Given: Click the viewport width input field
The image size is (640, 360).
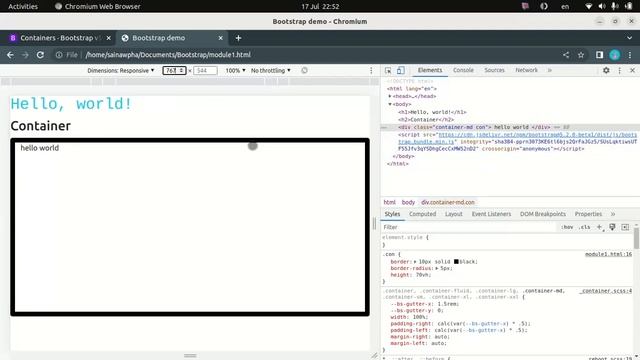Looking at the screenshot, I should tap(174, 70).
